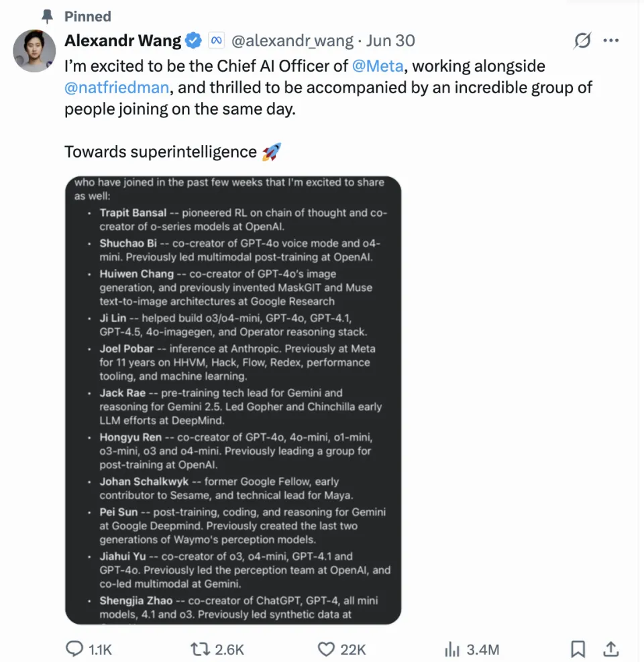
Task: Bookmark this post
Action: tap(578, 649)
